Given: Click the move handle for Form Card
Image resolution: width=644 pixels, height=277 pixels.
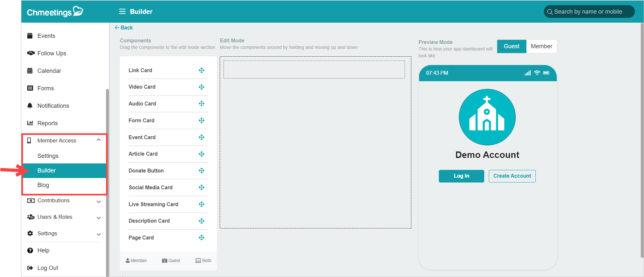Looking at the screenshot, I should pyautogui.click(x=202, y=120).
